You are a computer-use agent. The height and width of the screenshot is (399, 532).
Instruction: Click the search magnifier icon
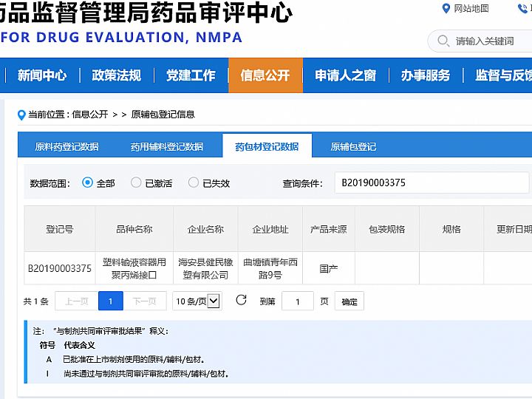[443, 41]
